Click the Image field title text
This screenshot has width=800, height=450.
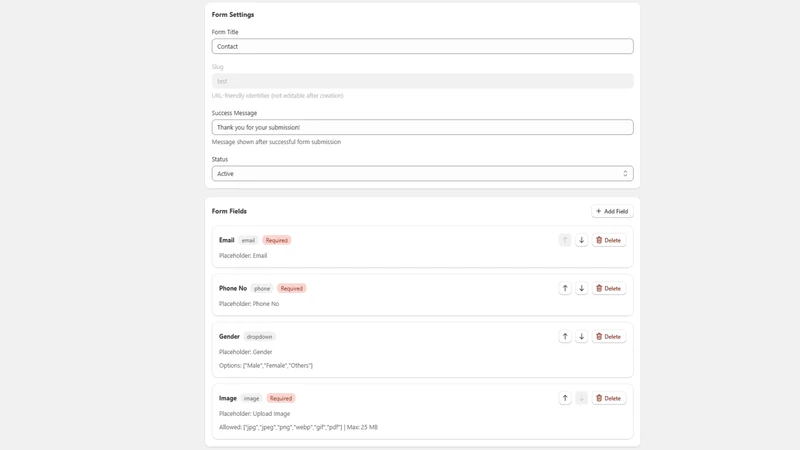(228, 398)
